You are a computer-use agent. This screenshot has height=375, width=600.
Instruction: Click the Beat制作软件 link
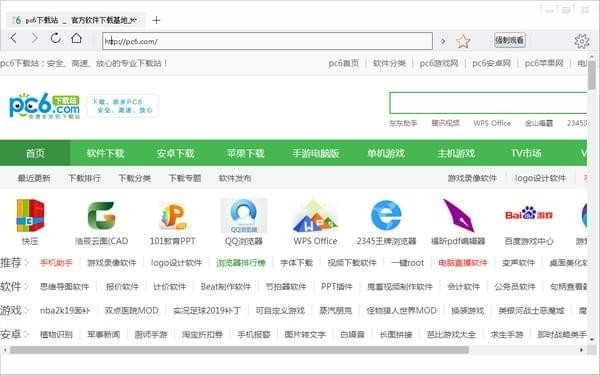[x=226, y=287]
